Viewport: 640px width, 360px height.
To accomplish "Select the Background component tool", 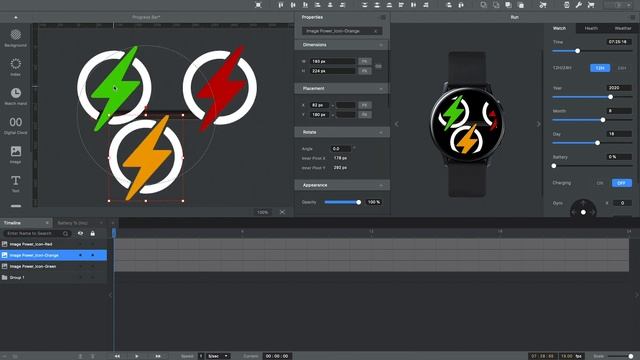I will pos(16,38).
